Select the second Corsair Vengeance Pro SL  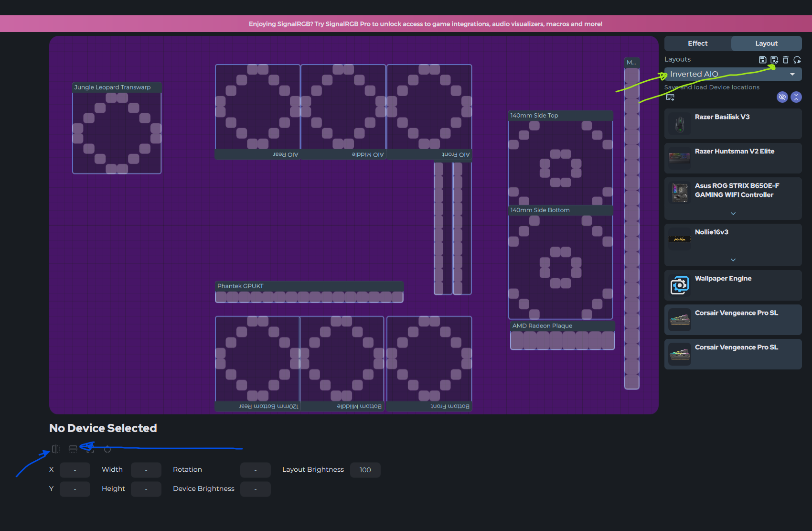click(733, 354)
